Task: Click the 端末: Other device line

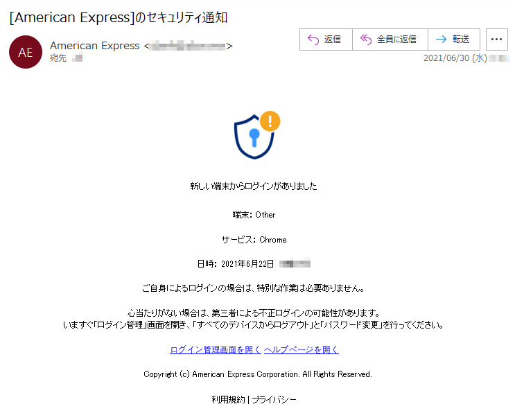Action: pyautogui.click(x=254, y=215)
